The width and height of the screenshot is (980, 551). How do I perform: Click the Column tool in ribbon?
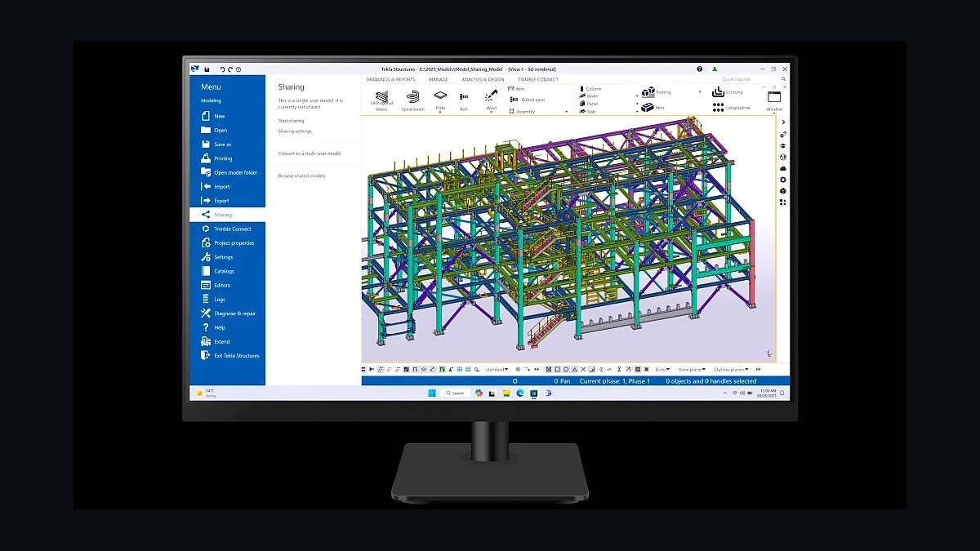pos(590,89)
